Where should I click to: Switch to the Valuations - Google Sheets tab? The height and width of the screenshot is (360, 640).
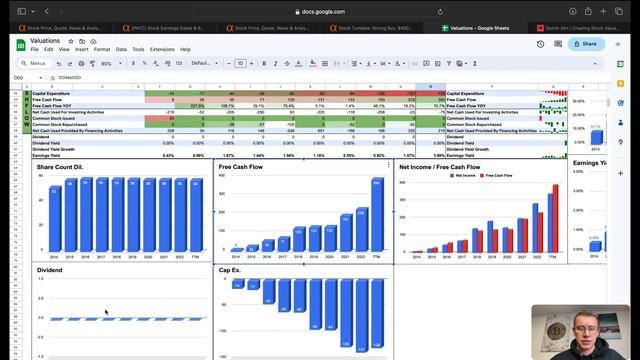(x=475, y=28)
